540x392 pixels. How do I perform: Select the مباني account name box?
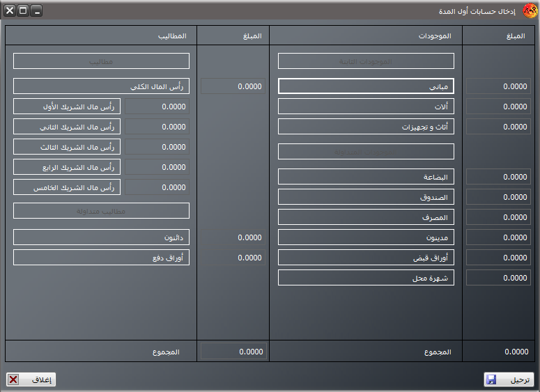(366, 86)
